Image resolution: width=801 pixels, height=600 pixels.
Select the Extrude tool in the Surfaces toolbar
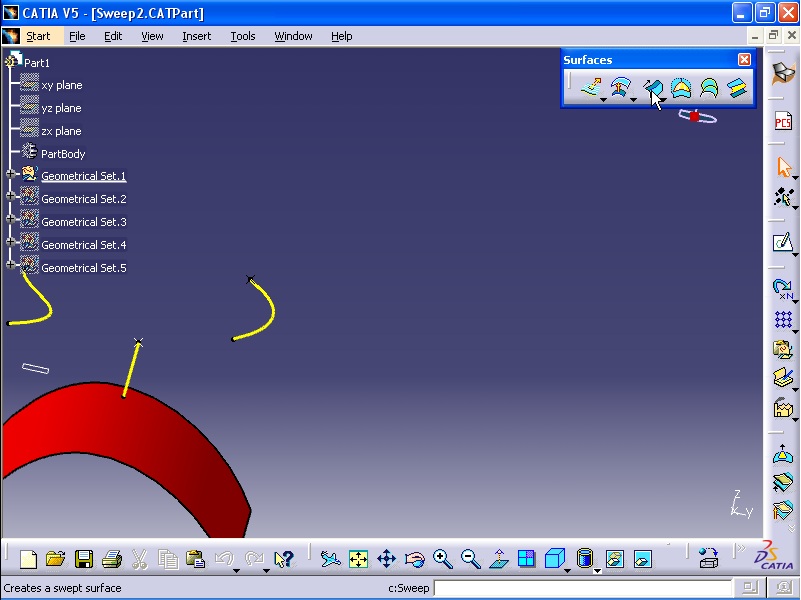point(592,88)
